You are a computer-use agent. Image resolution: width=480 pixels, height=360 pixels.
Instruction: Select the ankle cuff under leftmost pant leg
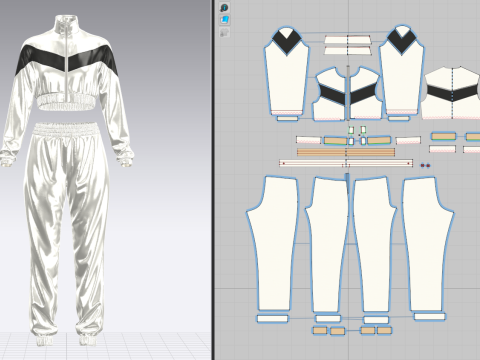point(272,319)
